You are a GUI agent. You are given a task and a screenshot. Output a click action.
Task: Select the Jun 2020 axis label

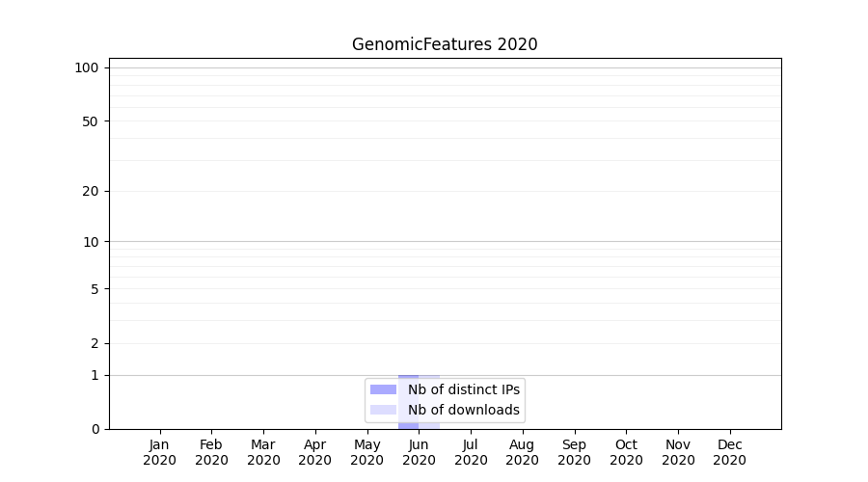pos(419,452)
